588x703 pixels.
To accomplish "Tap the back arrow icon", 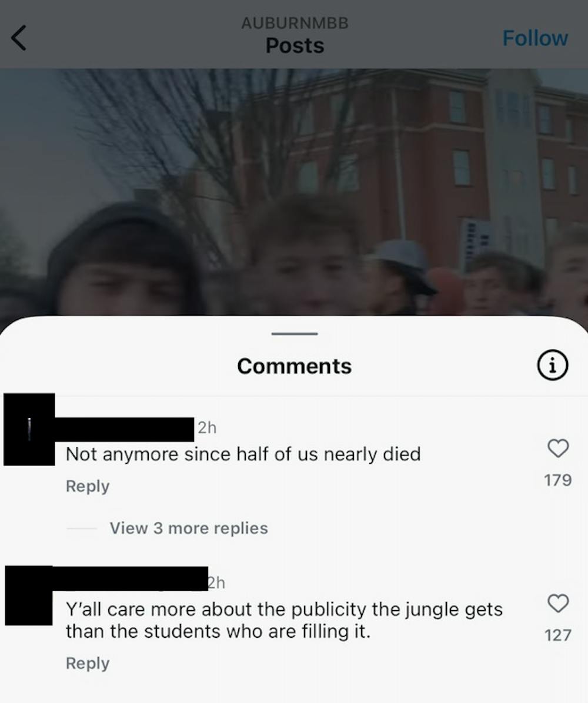I will (x=18, y=38).
